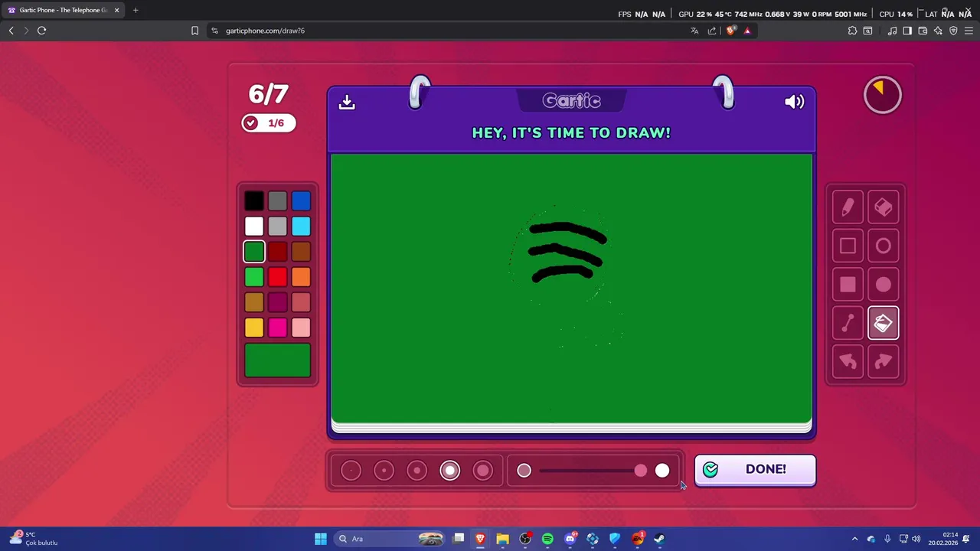Select the Eraser tool
Image resolution: width=980 pixels, height=551 pixels.
[x=883, y=207]
